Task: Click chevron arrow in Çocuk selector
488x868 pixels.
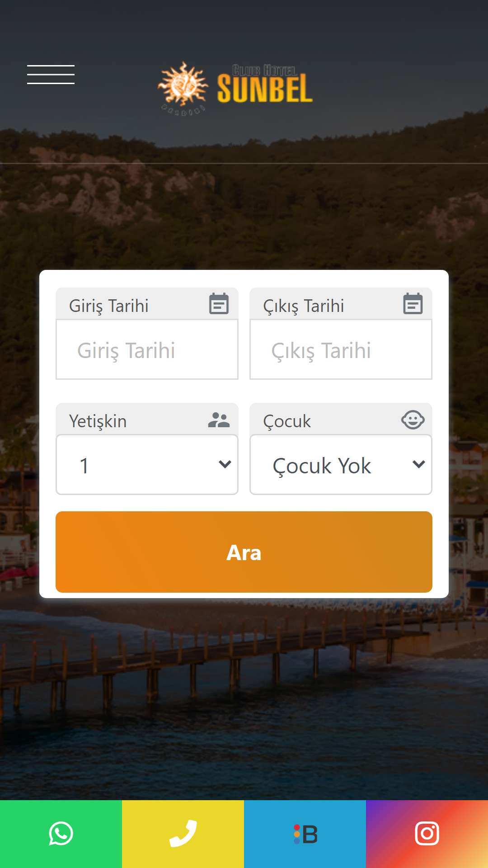Action: click(419, 464)
